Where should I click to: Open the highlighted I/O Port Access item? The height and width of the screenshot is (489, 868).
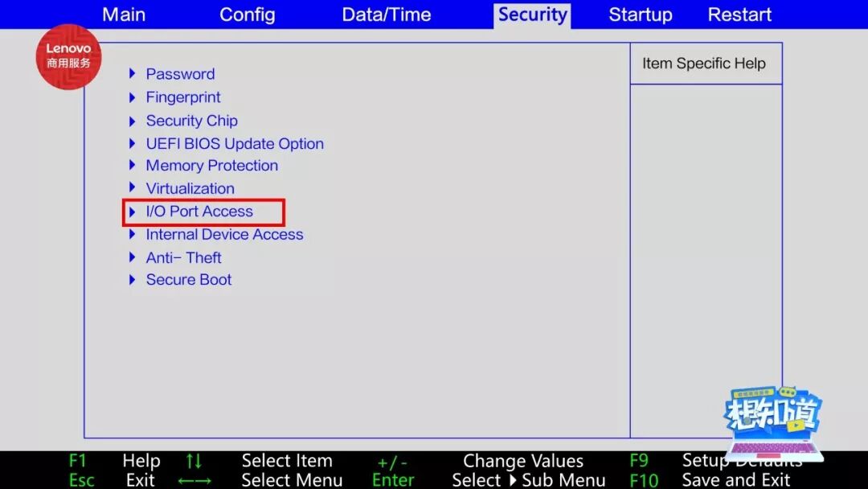pyautogui.click(x=199, y=212)
